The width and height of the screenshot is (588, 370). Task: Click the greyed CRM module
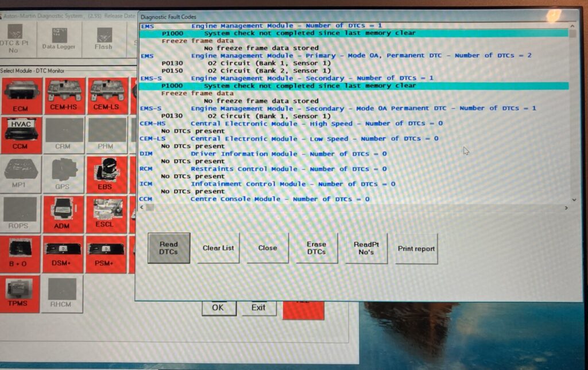coord(63,135)
